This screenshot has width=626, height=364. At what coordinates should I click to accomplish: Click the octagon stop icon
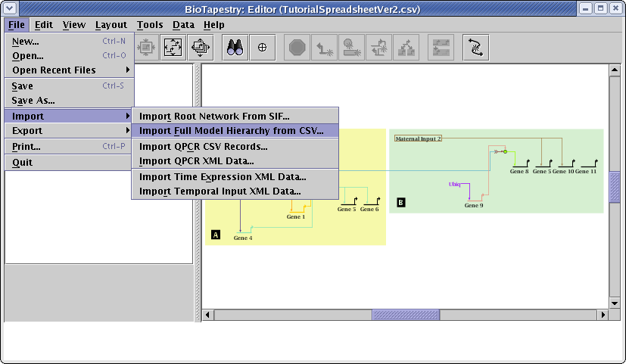[297, 47]
